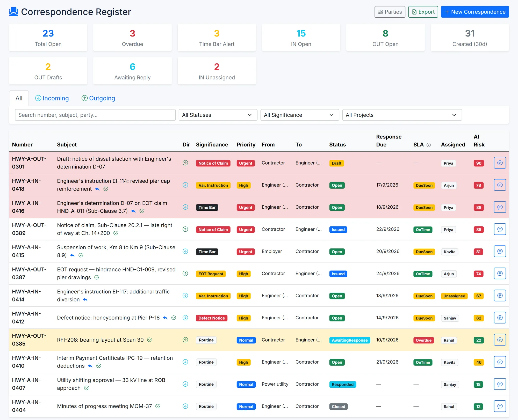Click reply arrow on EI-117 traffic diversion
Viewport: 518px width, 420px height.
point(85,300)
